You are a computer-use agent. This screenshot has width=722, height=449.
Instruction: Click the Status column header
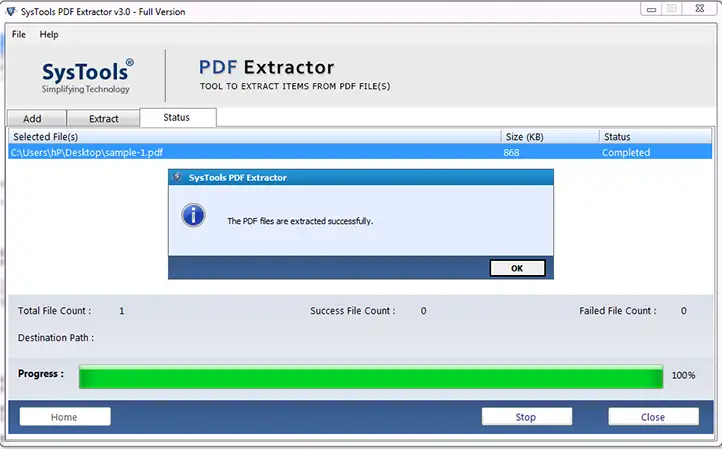point(656,137)
